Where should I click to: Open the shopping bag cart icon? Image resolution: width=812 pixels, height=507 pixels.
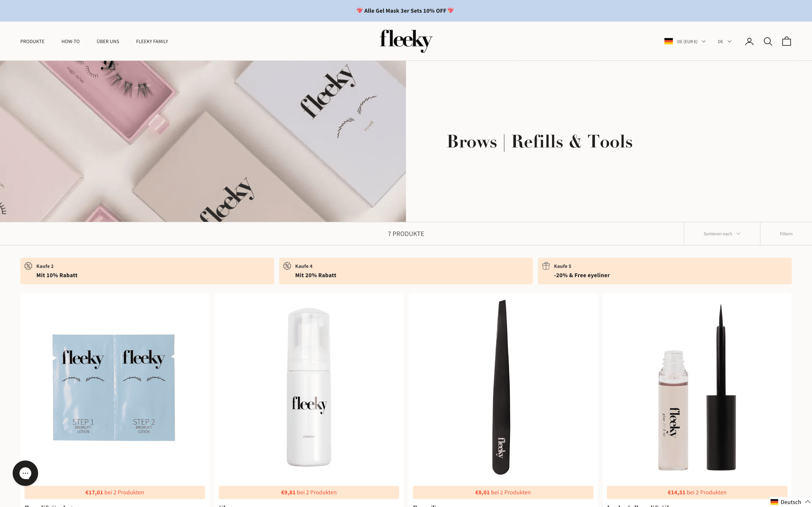tap(786, 41)
